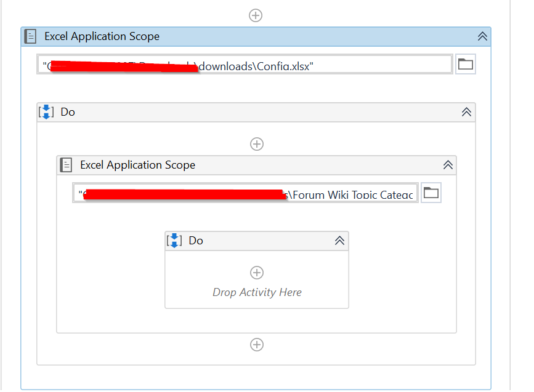Click the outer Excel Application Scope icon
Screen dimensions: 534x392
(30, 36)
